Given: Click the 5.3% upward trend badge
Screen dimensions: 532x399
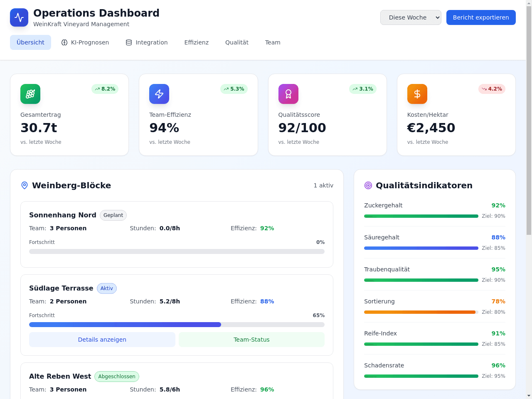Looking at the screenshot, I should coord(234,89).
